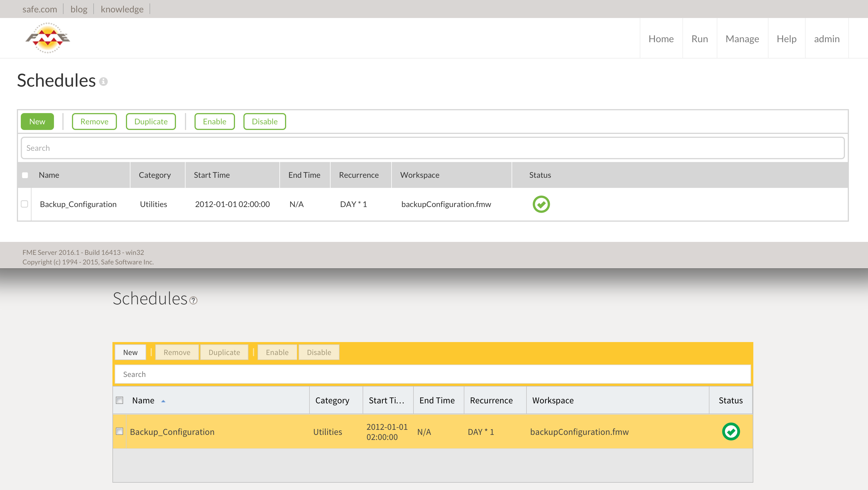The height and width of the screenshot is (490, 868).
Task: Sort by Truncated Start Ti... column header
Action: pos(386,400)
